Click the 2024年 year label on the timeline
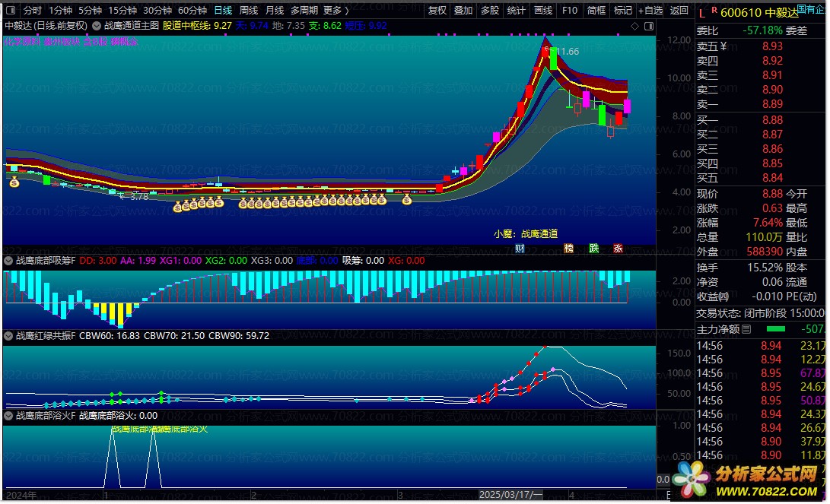Image resolution: width=830 pixels, height=504 pixels. click(x=21, y=495)
